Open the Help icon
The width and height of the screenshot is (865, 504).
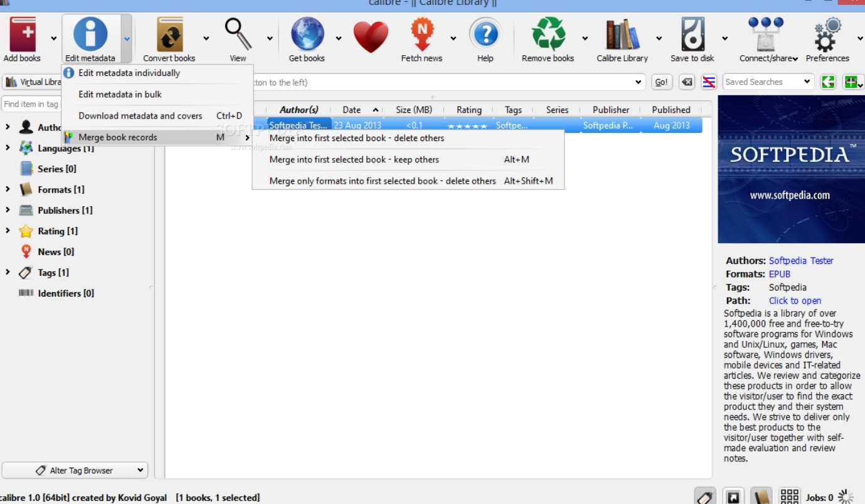coord(485,34)
